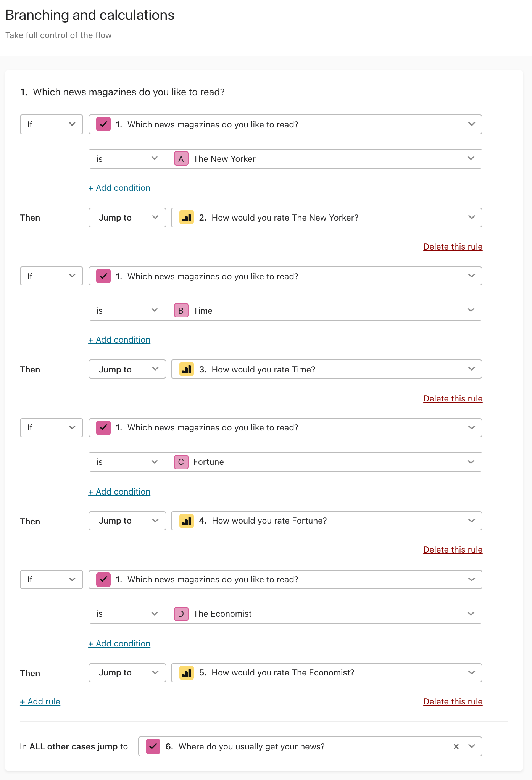Image resolution: width=532 pixels, height=780 pixels.
Task: Open the Fortune answer choice dropdown
Action: (x=324, y=462)
